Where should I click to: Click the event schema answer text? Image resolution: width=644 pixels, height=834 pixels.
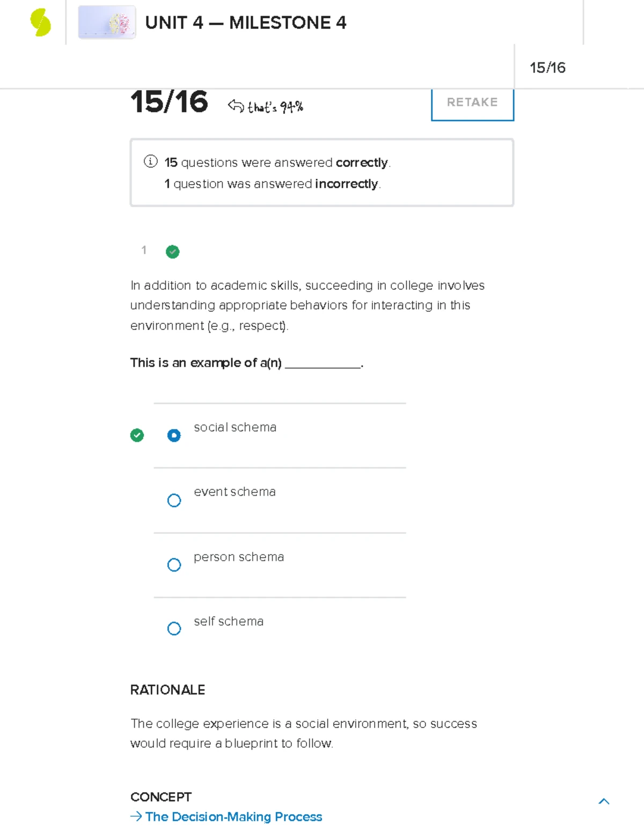[235, 492]
